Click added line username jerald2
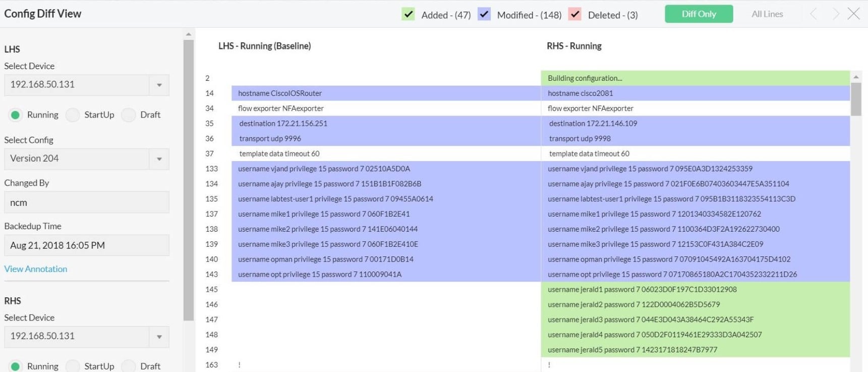Screen dimensions: 868x372 (x=696, y=305)
